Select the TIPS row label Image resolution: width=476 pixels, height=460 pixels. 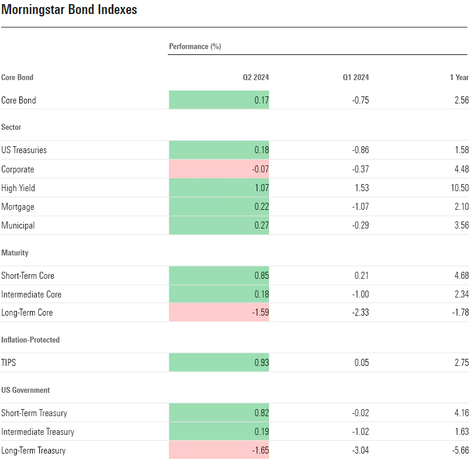9,363
